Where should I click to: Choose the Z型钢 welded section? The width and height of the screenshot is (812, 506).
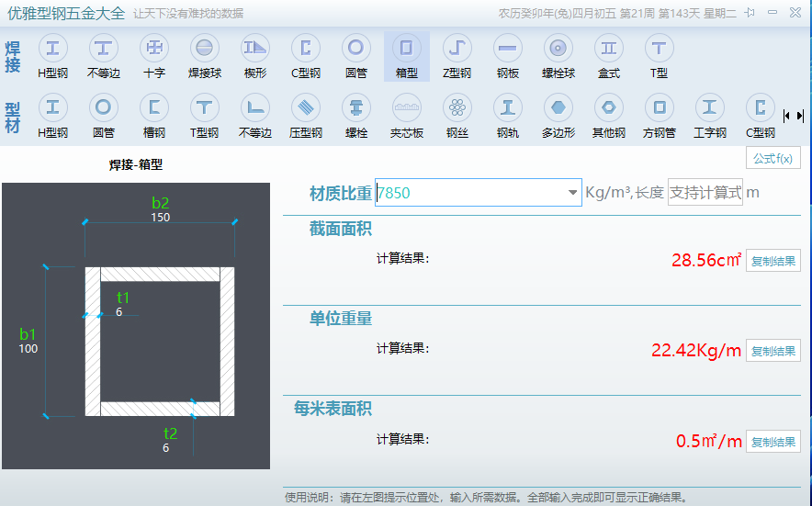(457, 56)
